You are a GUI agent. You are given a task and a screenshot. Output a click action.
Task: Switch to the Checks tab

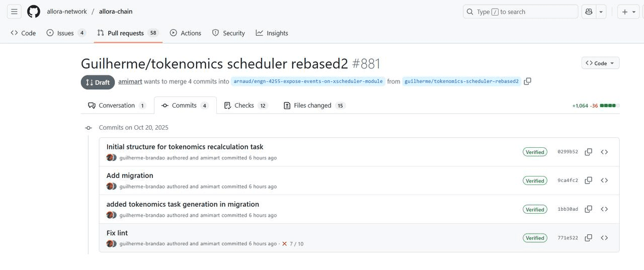click(245, 106)
